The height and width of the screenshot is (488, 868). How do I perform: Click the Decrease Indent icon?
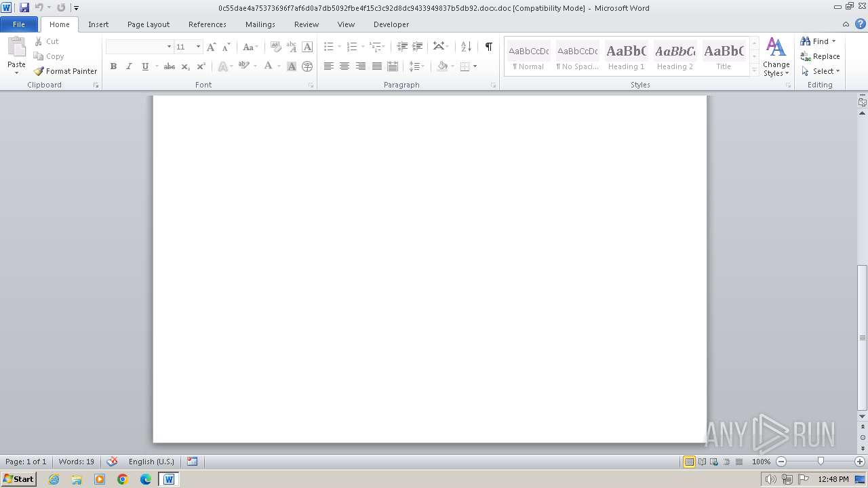click(x=402, y=47)
